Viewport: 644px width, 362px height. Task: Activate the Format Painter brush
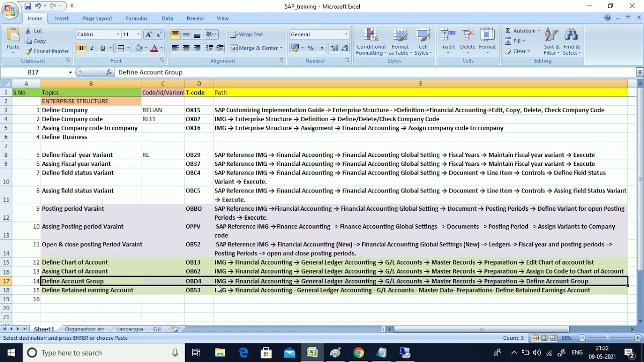pyautogui.click(x=29, y=51)
